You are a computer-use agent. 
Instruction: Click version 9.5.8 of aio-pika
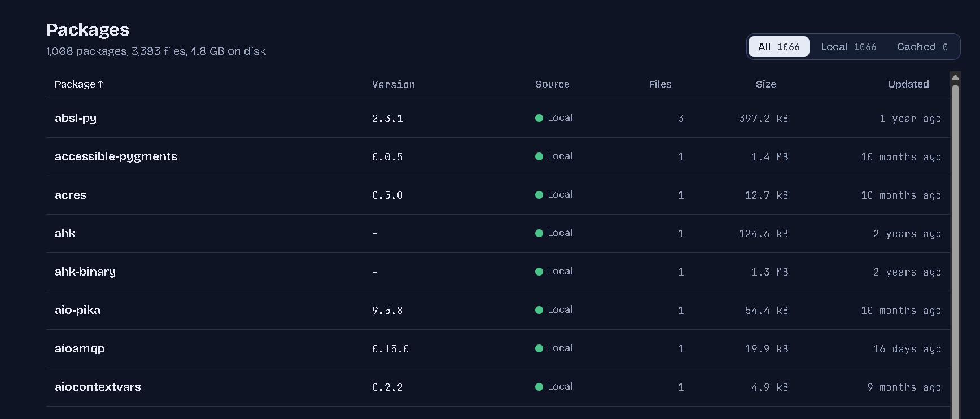coord(387,310)
